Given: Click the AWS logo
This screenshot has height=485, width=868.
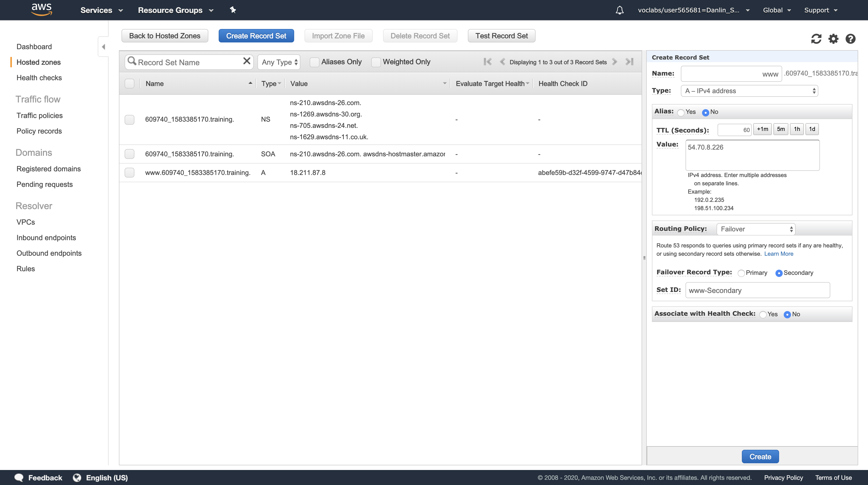Looking at the screenshot, I should coord(41,9).
